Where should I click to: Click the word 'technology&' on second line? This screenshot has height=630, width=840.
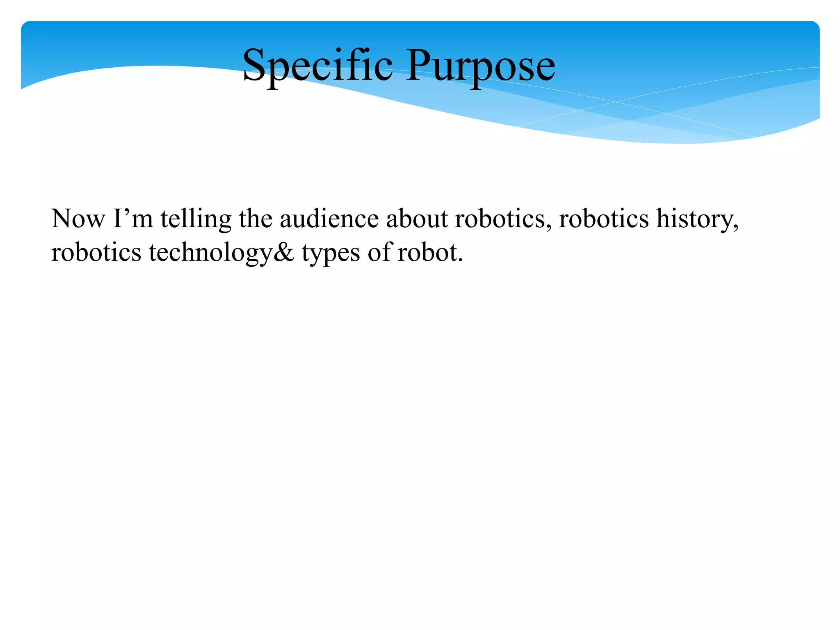221,252
